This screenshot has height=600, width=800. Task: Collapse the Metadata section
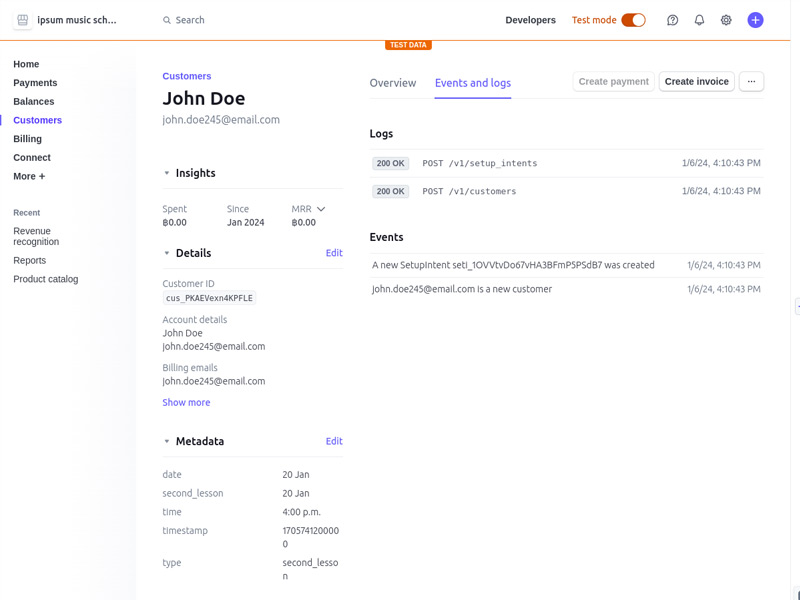[167, 441]
